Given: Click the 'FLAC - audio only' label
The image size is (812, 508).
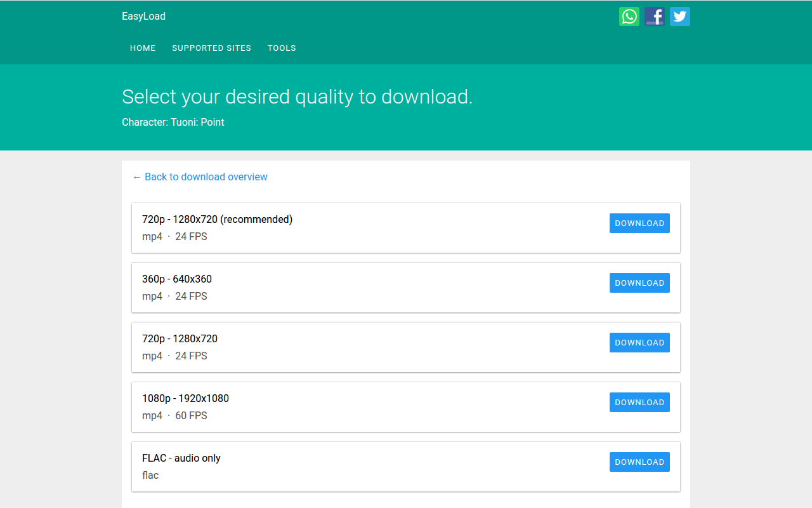Looking at the screenshot, I should click(x=181, y=458).
